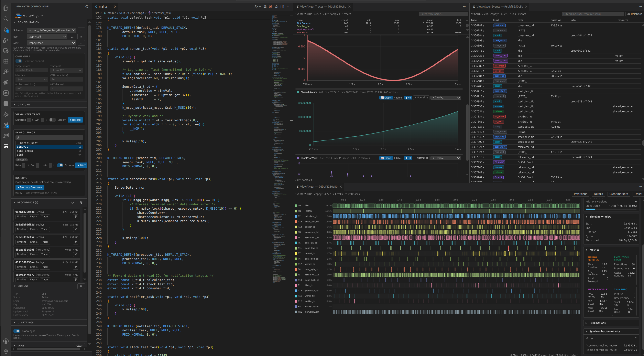Open more actions in ViewAlyzer Traces panel
644x356 pixels.
tap(464, 7)
